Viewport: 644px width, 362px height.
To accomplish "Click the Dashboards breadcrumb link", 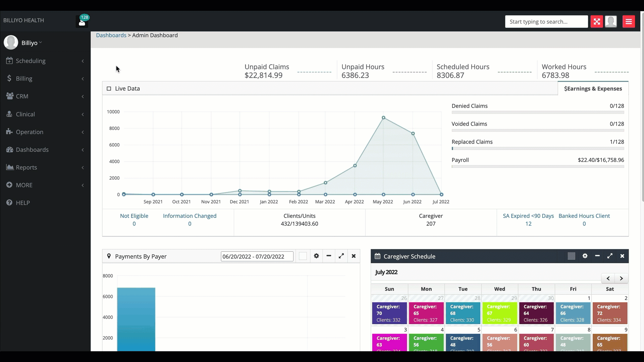I will tap(111, 36).
